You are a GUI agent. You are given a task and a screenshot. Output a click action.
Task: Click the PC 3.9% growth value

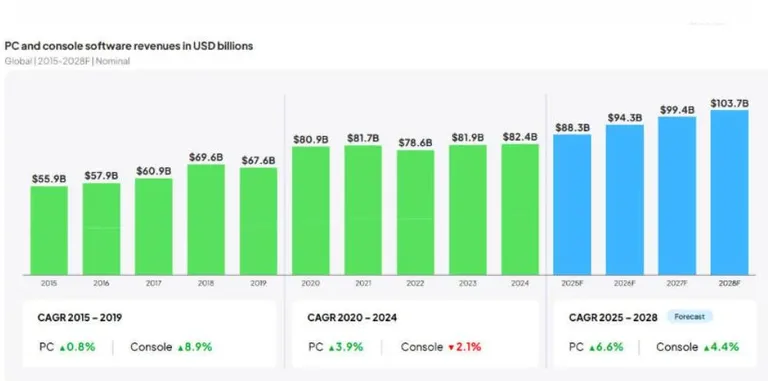(346, 347)
